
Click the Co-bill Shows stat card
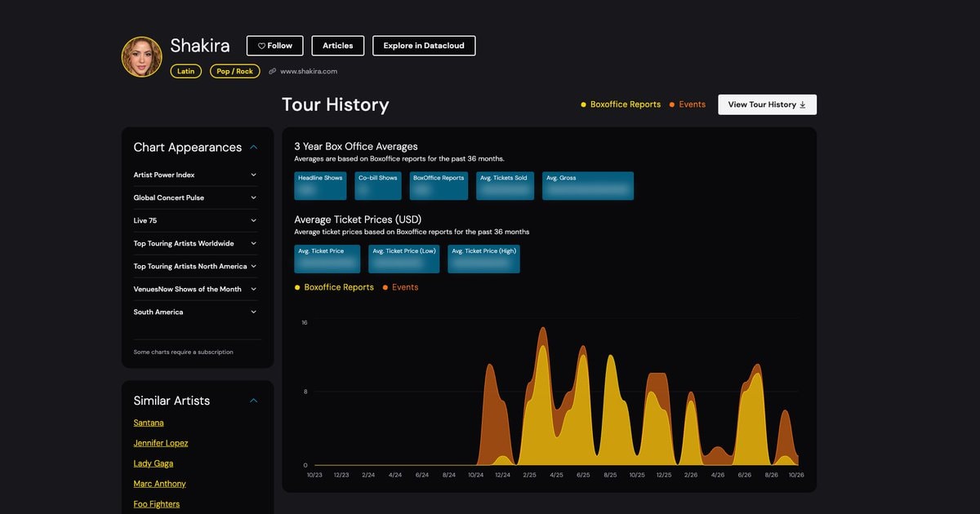coord(378,186)
